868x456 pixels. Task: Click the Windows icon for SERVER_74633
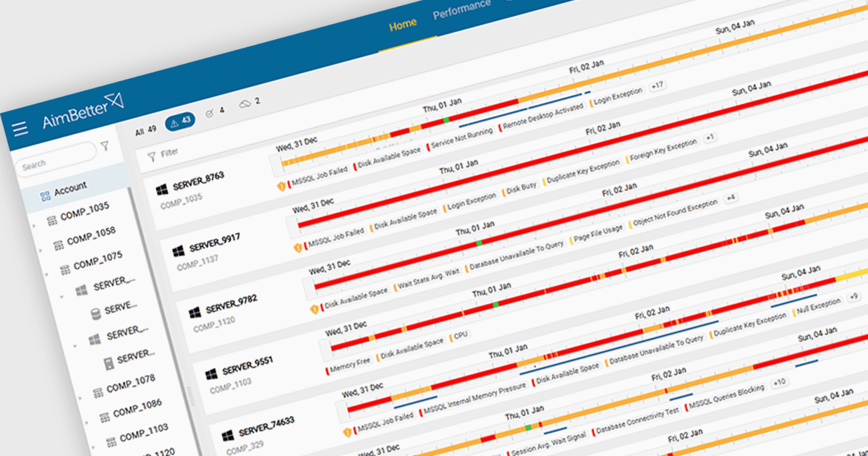tap(227, 436)
